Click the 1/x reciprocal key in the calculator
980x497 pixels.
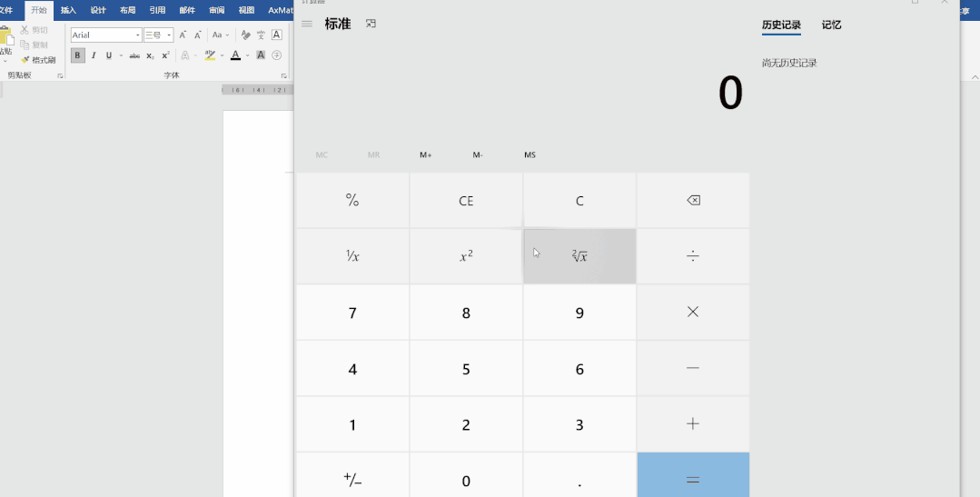(x=352, y=256)
